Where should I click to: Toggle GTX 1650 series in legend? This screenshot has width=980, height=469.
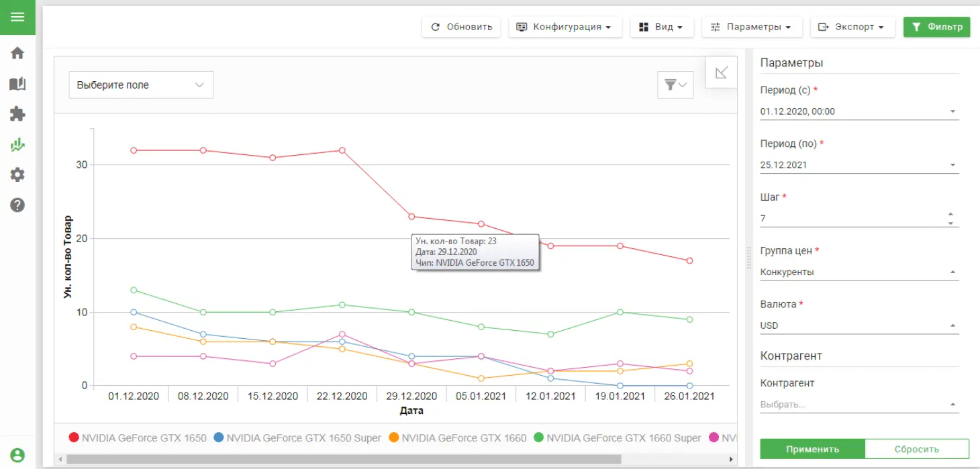(x=138, y=438)
